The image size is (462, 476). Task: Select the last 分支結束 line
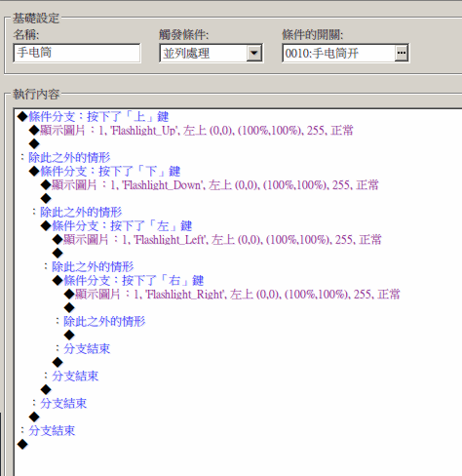48,430
